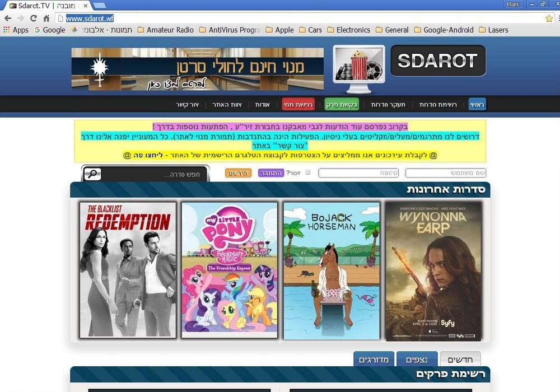
Task: Open the Amateur Radio bookmarks folder
Action: tap(166, 30)
